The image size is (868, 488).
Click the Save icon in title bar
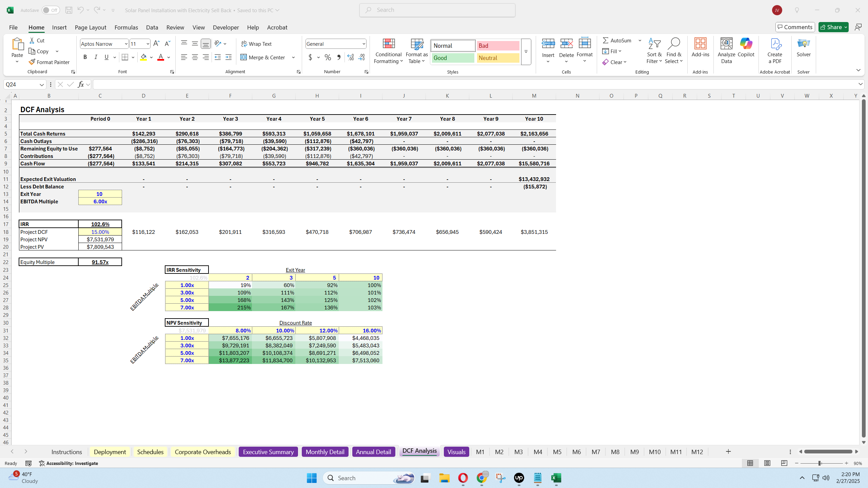(68, 10)
